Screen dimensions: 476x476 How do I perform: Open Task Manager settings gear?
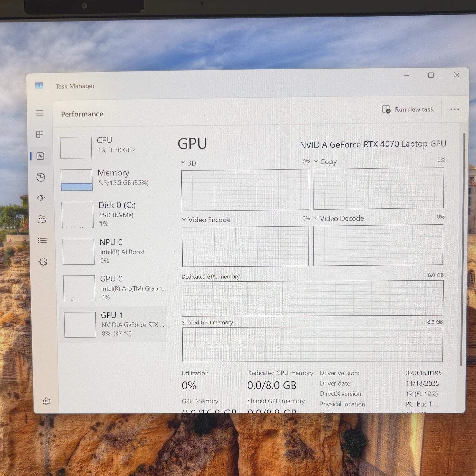(x=46, y=401)
